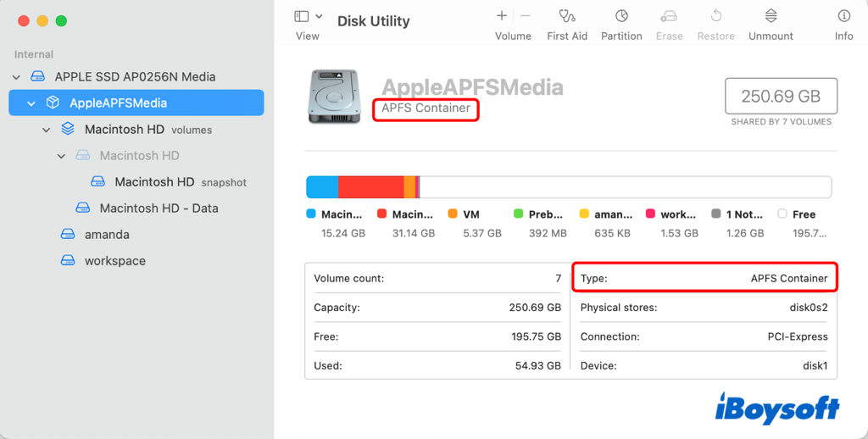This screenshot has height=439, width=868.
Task: Open the Partition tool
Action: pos(621,16)
